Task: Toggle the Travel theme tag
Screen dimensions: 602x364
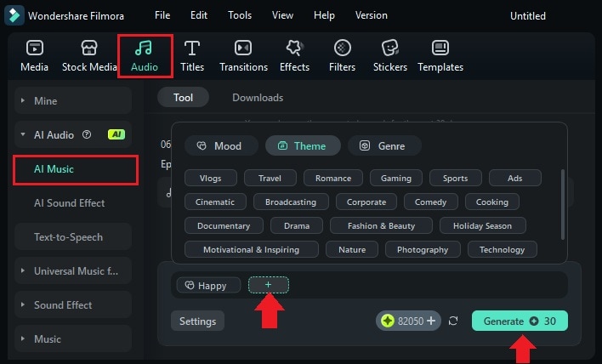Action: click(x=270, y=178)
